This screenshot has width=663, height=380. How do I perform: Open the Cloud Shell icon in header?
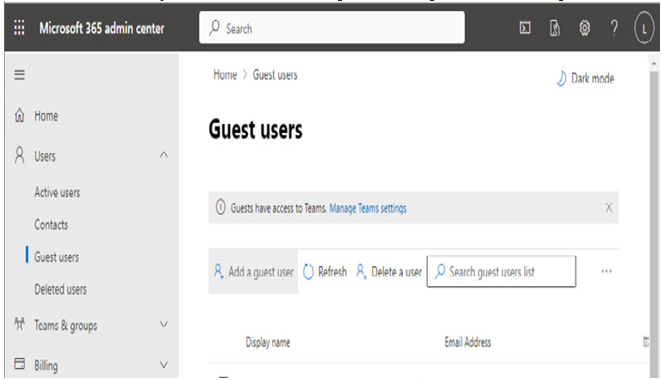(x=525, y=28)
